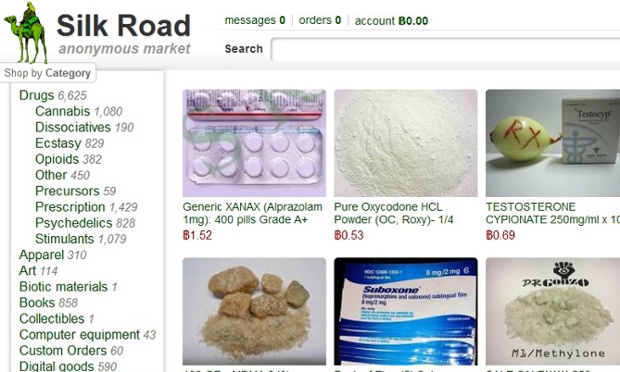The width and height of the screenshot is (620, 372).
Task: Click the camel logo icon
Action: point(26,33)
